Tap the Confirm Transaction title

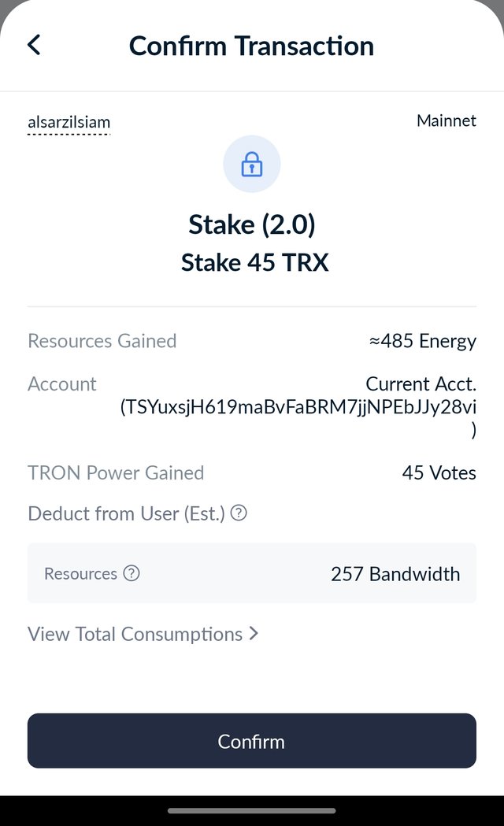coord(251,46)
